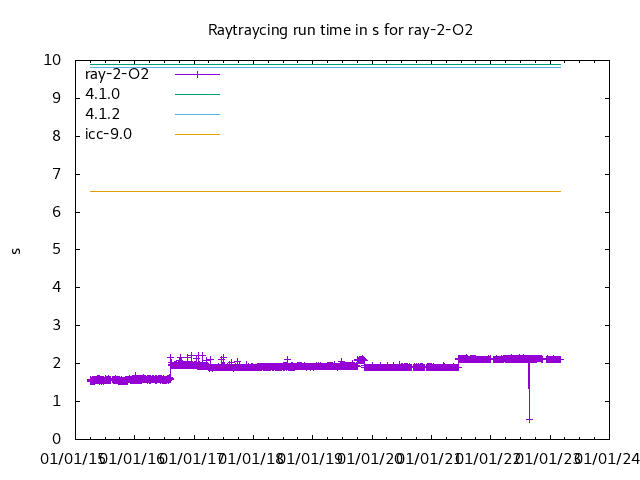Select the purple ray-2-O2 legend line sample
640x480 pixels.
tap(197, 74)
